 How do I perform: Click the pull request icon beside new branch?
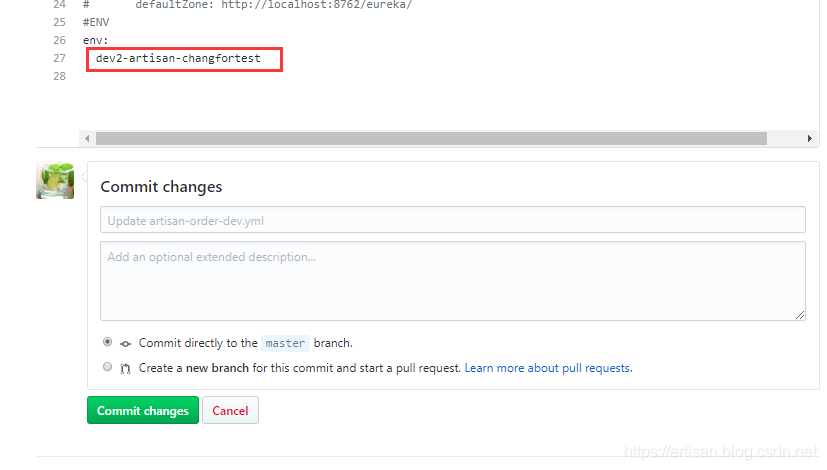pos(125,369)
